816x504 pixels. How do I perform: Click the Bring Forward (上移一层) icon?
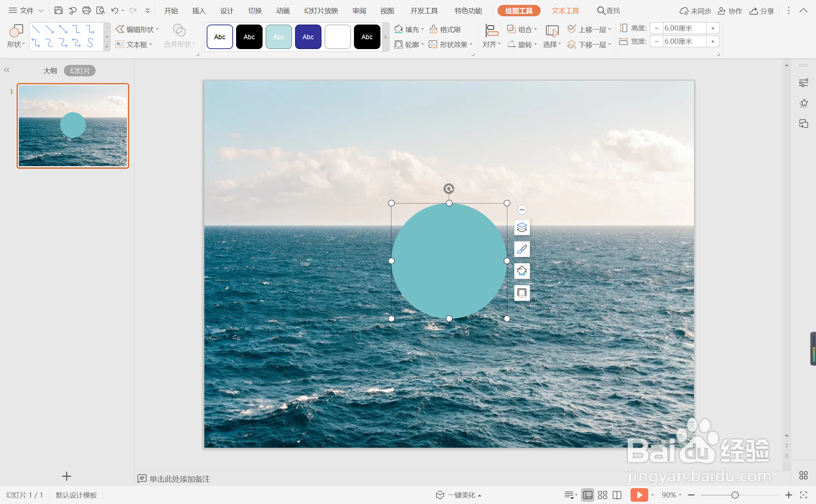click(572, 29)
